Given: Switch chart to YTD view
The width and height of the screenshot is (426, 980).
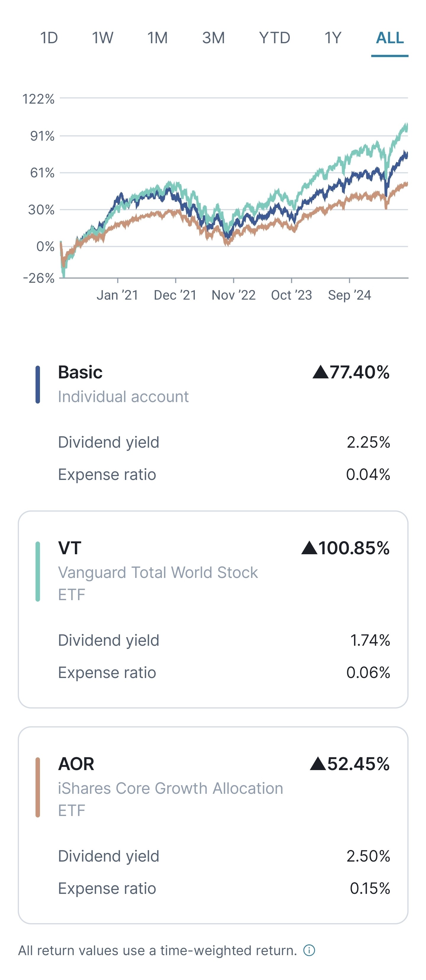Looking at the screenshot, I should (x=275, y=38).
